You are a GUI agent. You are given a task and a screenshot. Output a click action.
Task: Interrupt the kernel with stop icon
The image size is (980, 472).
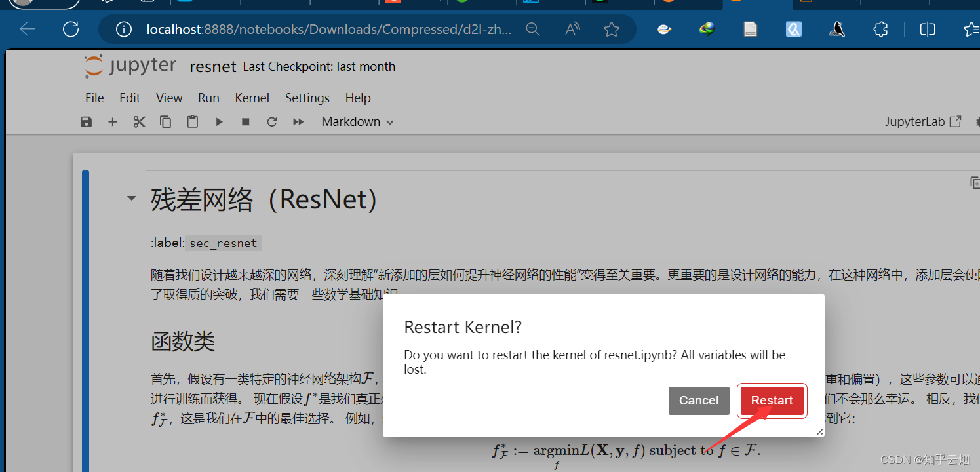tap(246, 122)
